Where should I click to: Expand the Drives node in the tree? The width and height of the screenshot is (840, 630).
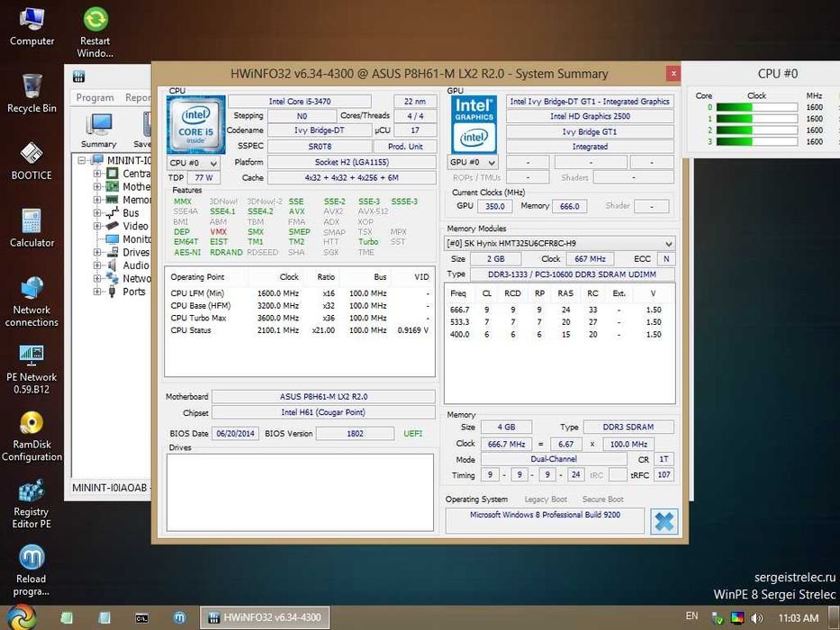point(97,253)
